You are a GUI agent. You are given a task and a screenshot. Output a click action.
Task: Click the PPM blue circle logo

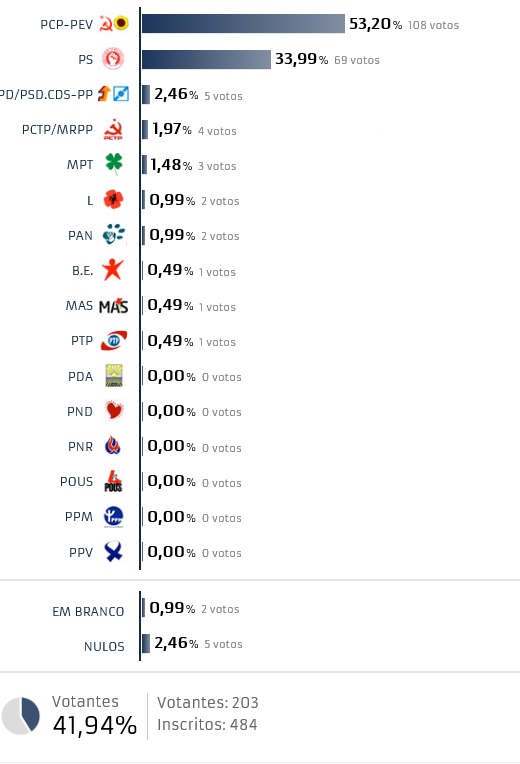(114, 516)
